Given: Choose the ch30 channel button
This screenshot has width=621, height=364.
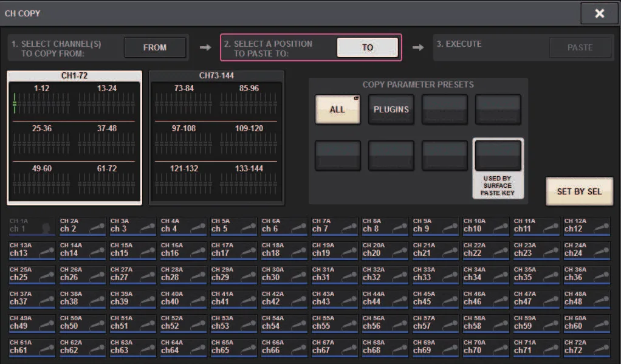Looking at the screenshot, I should (x=284, y=275).
